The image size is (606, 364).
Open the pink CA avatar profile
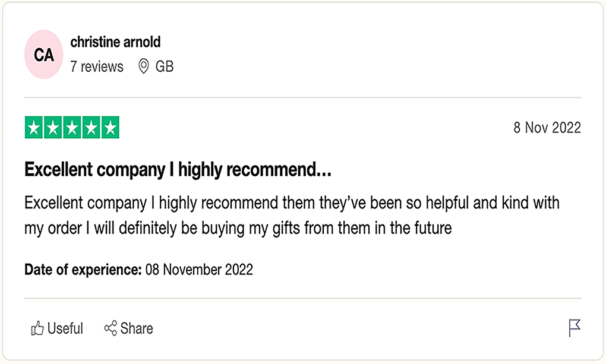(x=44, y=55)
